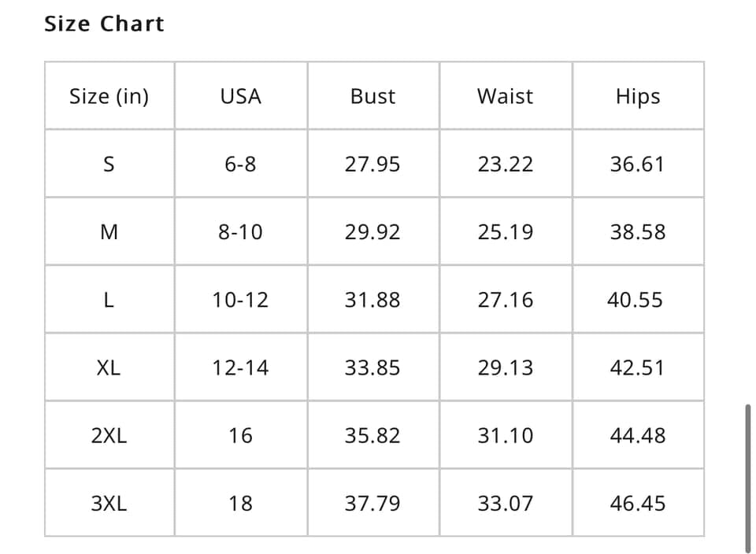
Task: Click the vertical scrollbar thumb
Action: pyautogui.click(x=748, y=478)
